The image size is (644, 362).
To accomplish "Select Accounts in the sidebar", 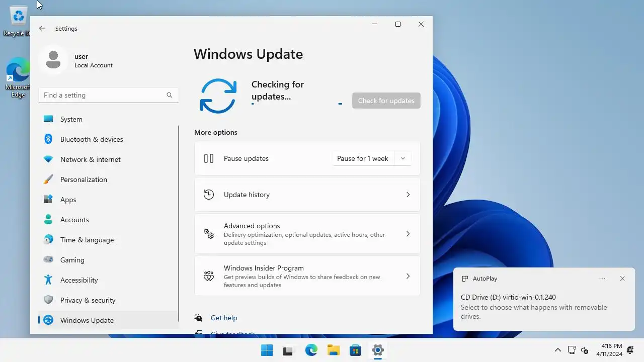I will pyautogui.click(x=109, y=220).
